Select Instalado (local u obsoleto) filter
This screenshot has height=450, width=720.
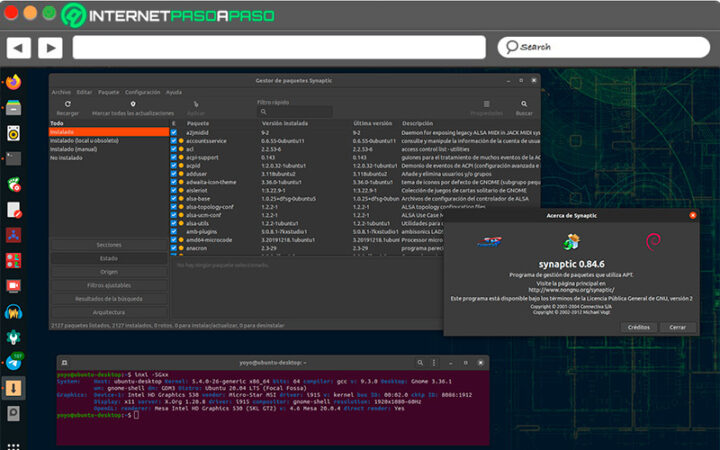pyautogui.click(x=109, y=141)
